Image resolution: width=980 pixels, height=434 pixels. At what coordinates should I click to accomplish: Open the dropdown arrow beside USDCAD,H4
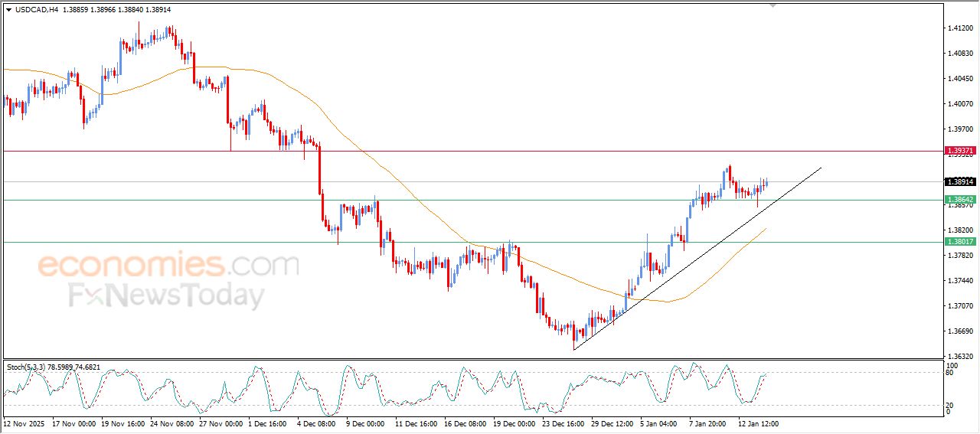point(9,9)
